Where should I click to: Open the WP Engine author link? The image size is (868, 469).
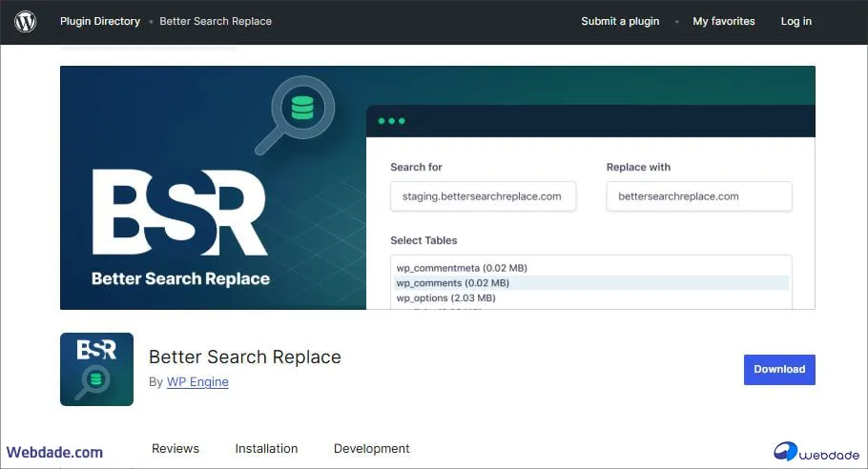tap(197, 382)
